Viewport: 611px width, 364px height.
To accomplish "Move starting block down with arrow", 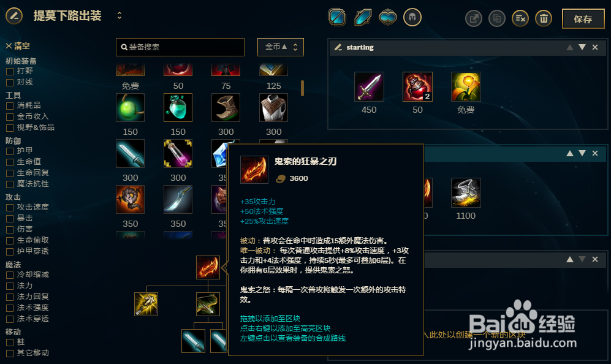I will 582,47.
